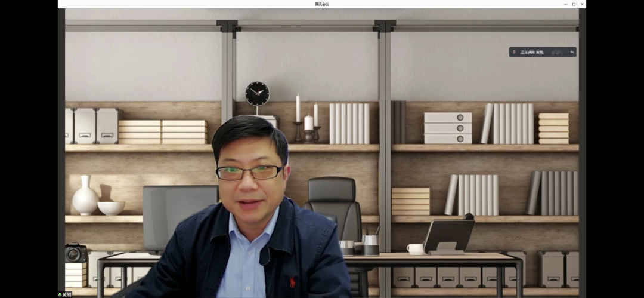Click the faded logo in the speaking bar
644x298 pixels.
557,52
